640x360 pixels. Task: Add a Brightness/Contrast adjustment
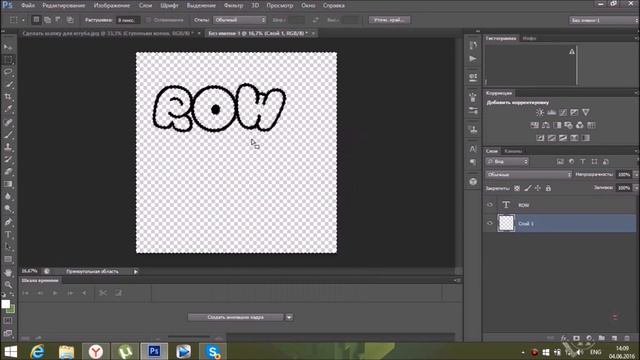540,112
